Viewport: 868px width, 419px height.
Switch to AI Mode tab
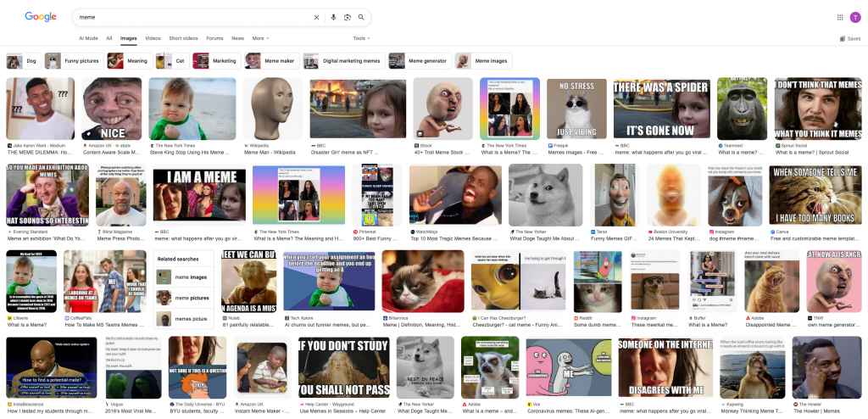pyautogui.click(x=88, y=38)
